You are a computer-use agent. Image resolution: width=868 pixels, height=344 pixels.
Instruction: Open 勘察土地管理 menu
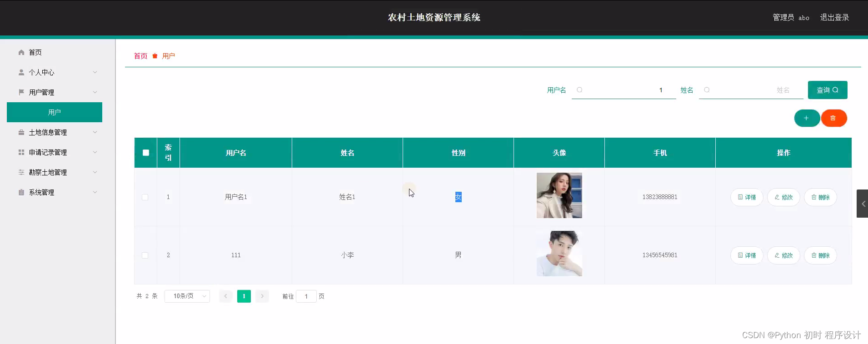[x=55, y=172]
